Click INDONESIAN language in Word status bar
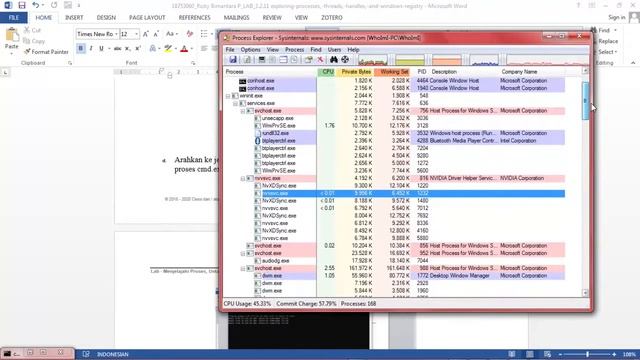 coord(113,354)
